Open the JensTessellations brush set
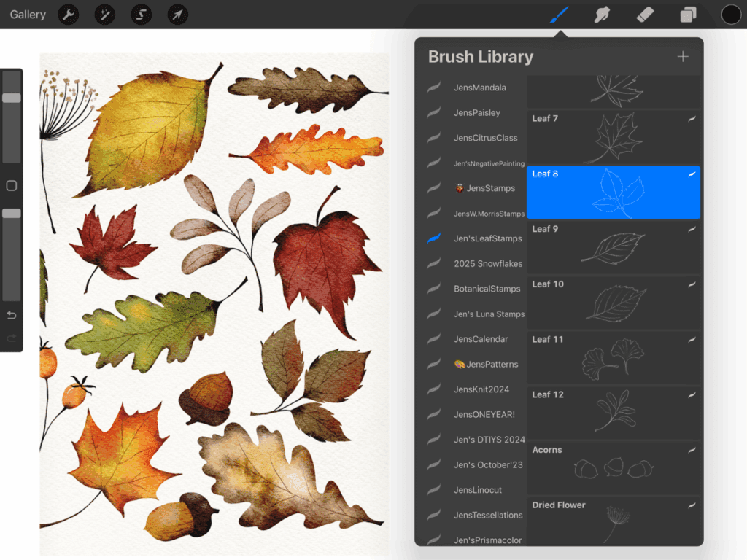The width and height of the screenshot is (747, 560). pos(488,516)
